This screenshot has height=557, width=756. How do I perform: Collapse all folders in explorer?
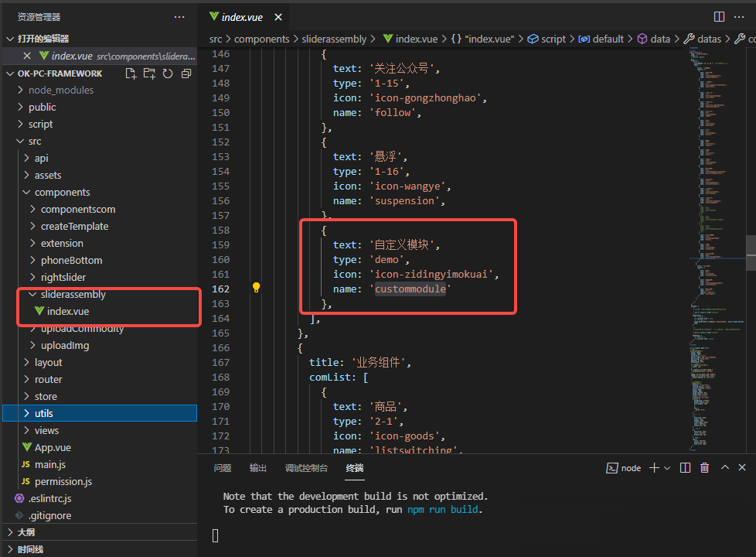[x=186, y=73]
